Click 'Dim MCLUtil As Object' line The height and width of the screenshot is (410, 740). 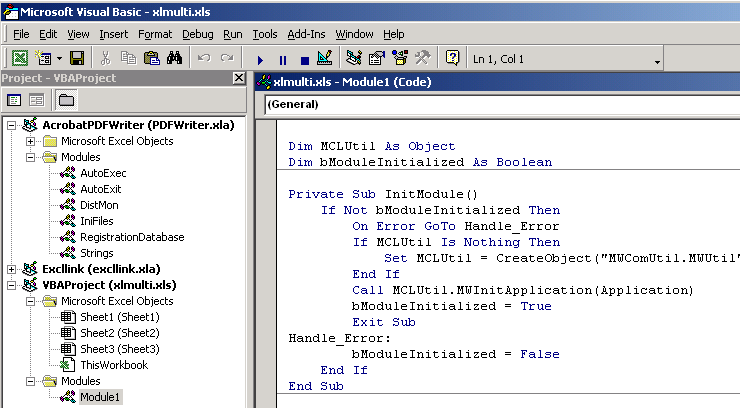click(x=372, y=146)
